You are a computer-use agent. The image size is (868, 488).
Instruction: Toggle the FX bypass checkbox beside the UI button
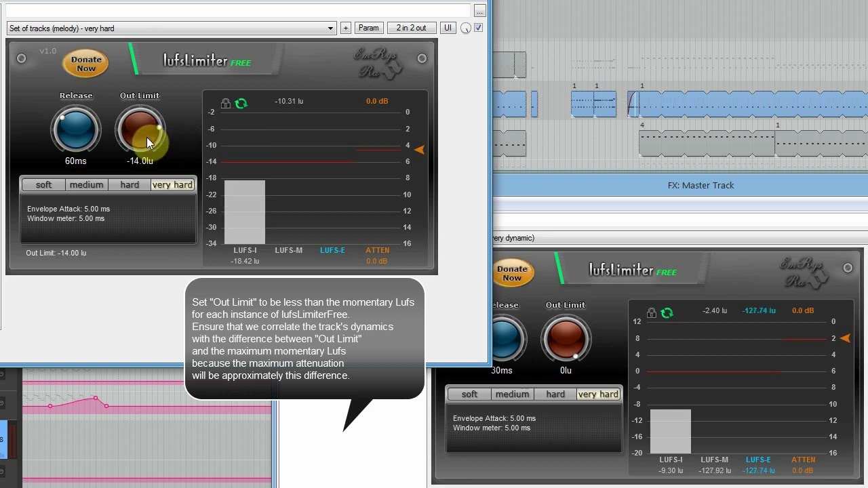pos(479,28)
